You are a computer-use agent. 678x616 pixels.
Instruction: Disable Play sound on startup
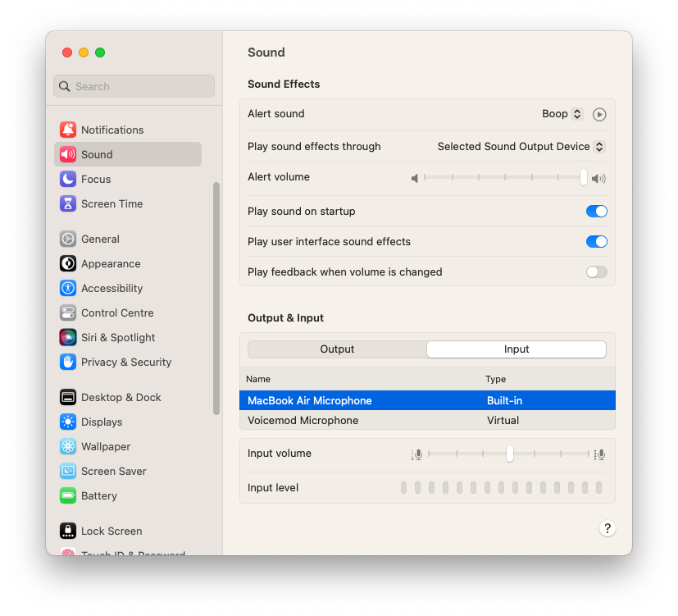(x=596, y=211)
